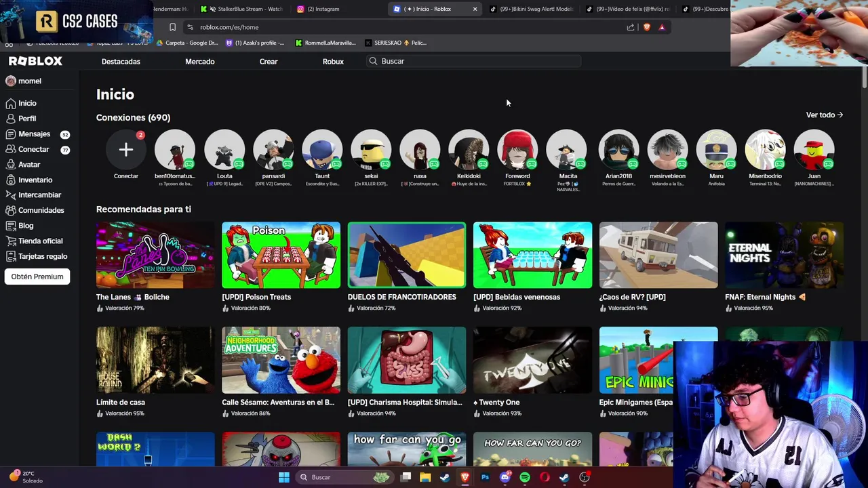This screenshot has width=868, height=488.
Task: Open SERIESKAO bookmark
Action: 396,43
